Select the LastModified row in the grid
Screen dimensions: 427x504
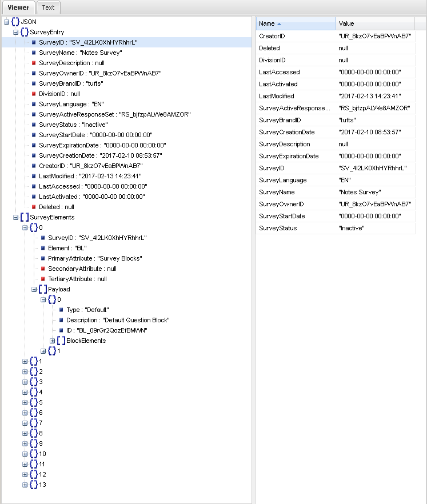[335, 96]
